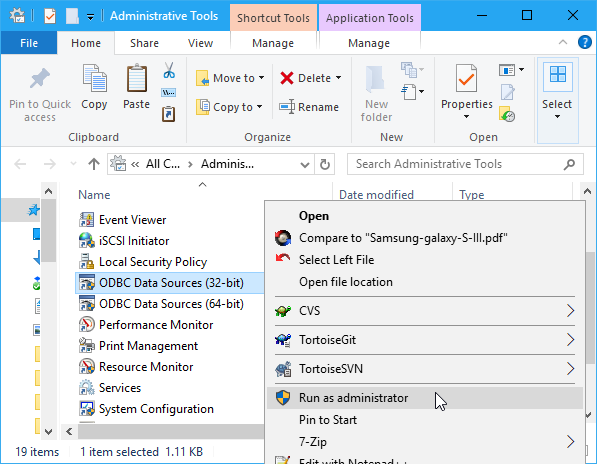Click the Up arrow navigation icon

coord(94,164)
